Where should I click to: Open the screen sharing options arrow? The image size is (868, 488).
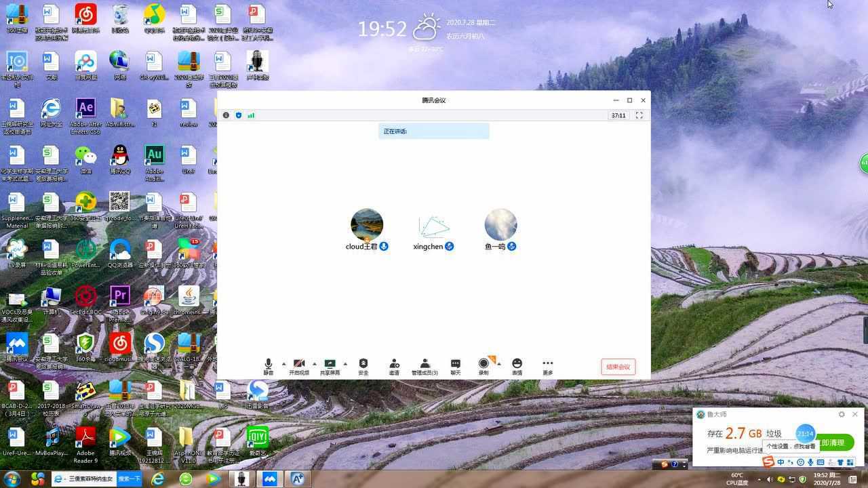pos(345,363)
